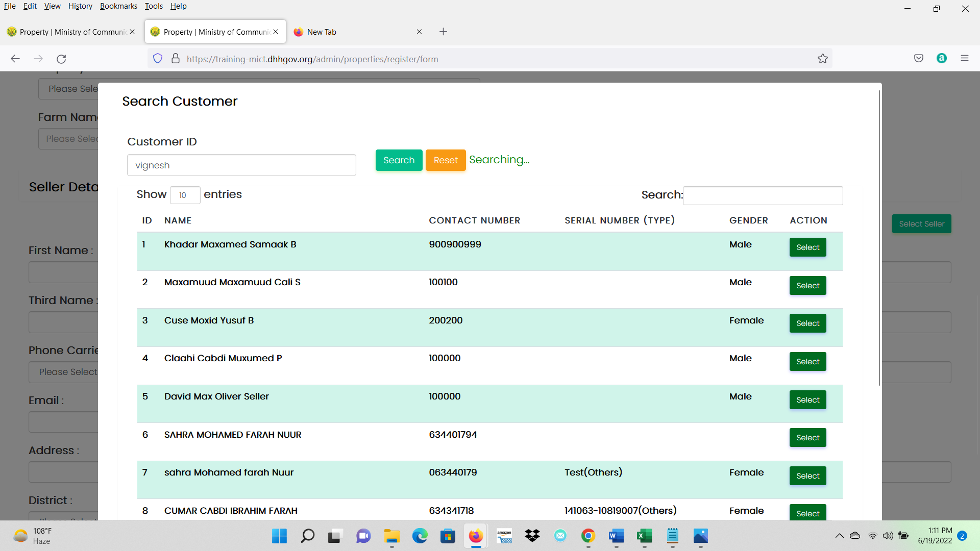The width and height of the screenshot is (980, 551).
Task: Select customer SAHRA MOHAMED FARAH NUUR row 6
Action: 807,438
